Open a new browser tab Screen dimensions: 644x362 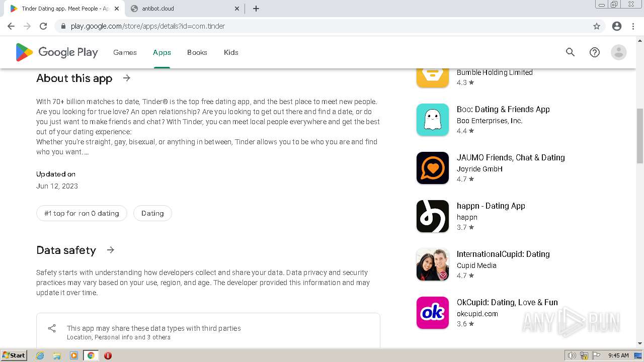click(256, 9)
